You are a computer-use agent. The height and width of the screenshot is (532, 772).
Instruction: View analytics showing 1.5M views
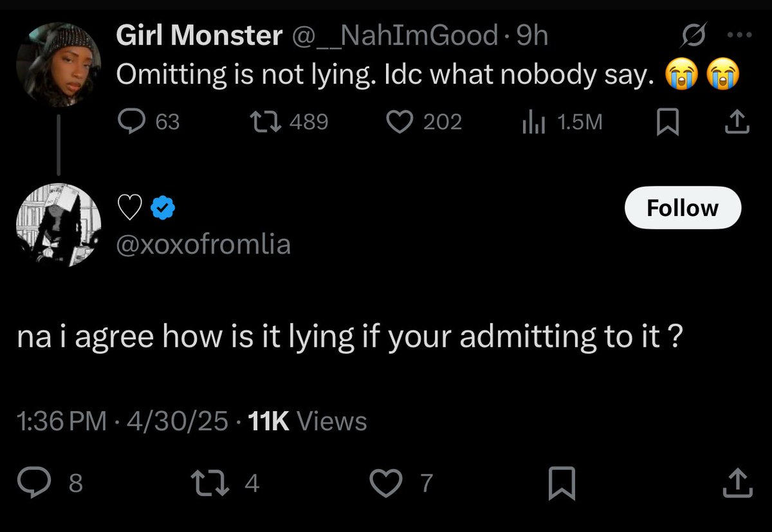point(531,122)
